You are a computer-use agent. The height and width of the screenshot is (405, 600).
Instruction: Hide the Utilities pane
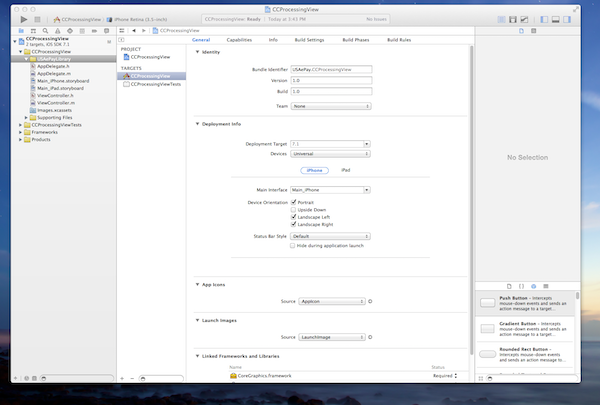(x=568, y=19)
